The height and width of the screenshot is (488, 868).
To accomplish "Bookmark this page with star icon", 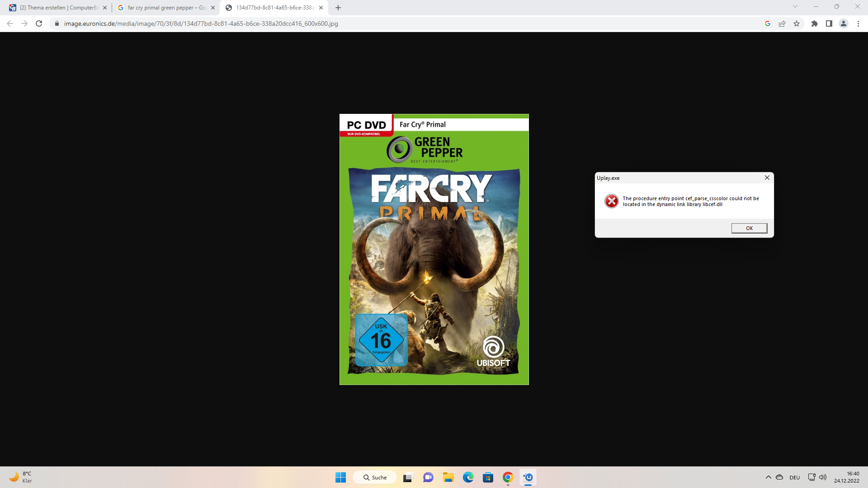I will pos(797,23).
